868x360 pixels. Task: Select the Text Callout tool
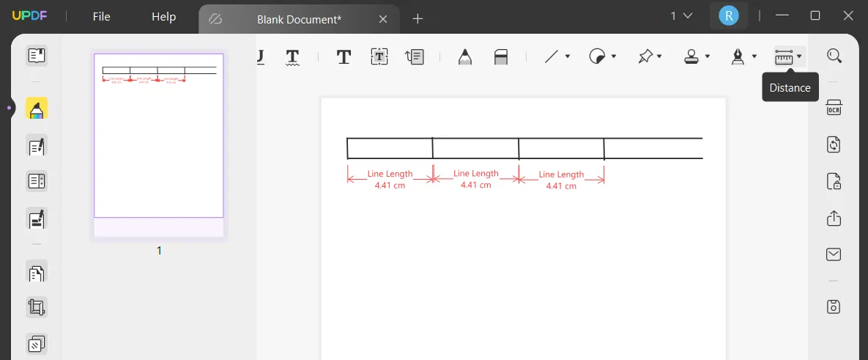pyautogui.click(x=415, y=56)
